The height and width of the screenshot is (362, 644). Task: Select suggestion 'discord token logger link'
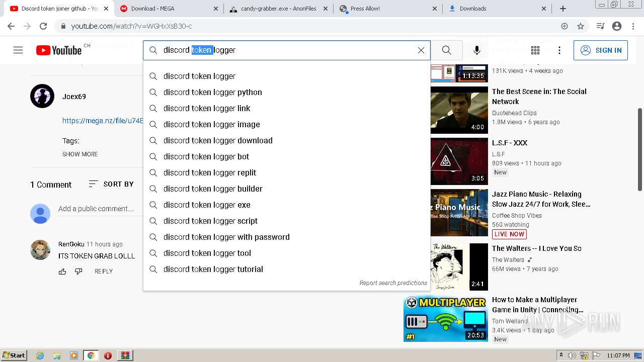(287, 108)
